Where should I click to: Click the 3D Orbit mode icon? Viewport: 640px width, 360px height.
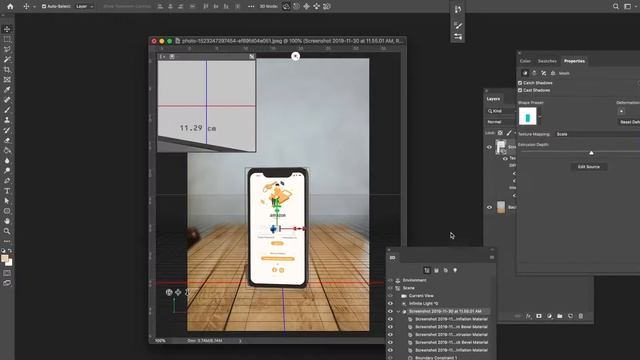286,7
